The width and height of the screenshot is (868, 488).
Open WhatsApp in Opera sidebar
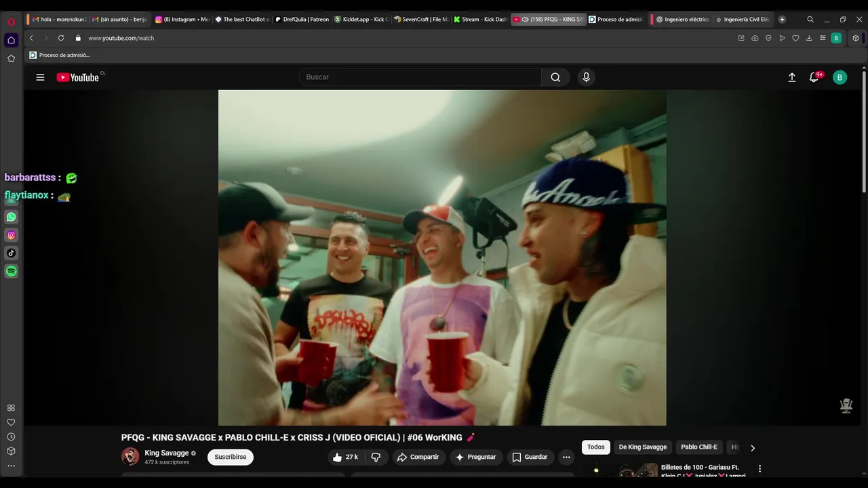point(12,217)
